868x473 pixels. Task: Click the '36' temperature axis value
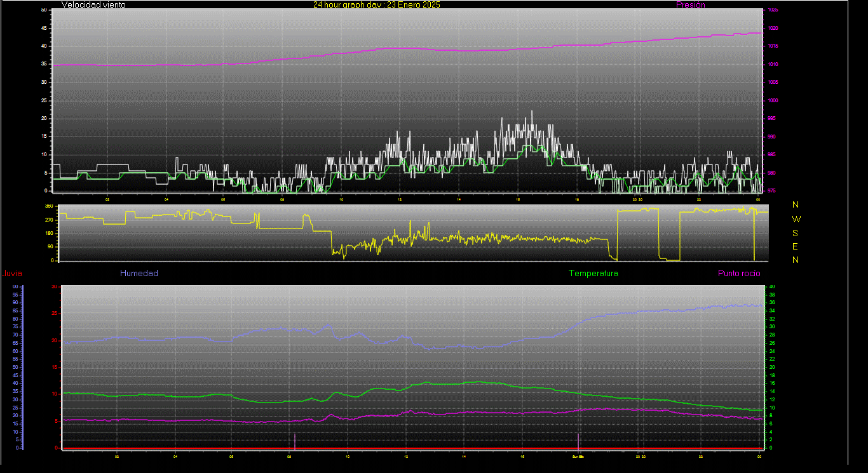(772, 303)
